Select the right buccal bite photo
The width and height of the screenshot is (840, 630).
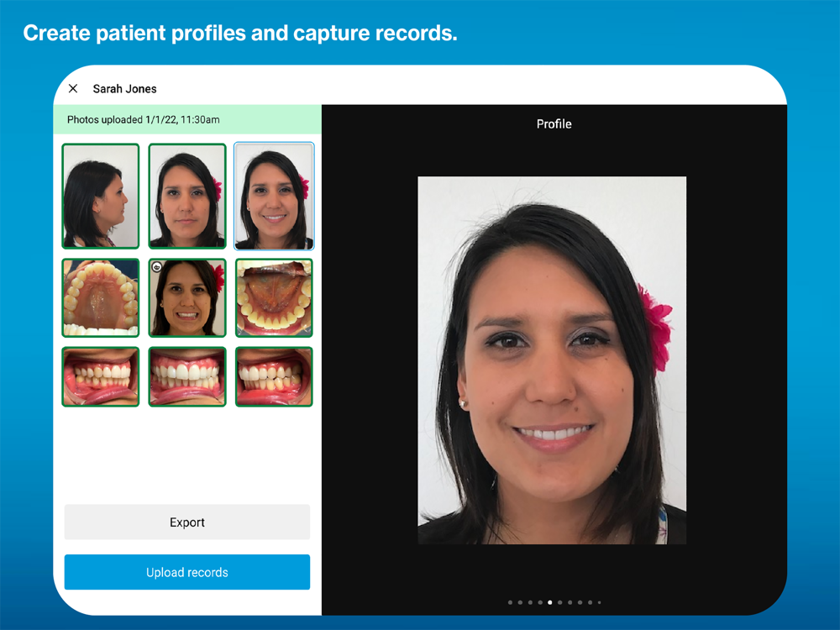101,376
